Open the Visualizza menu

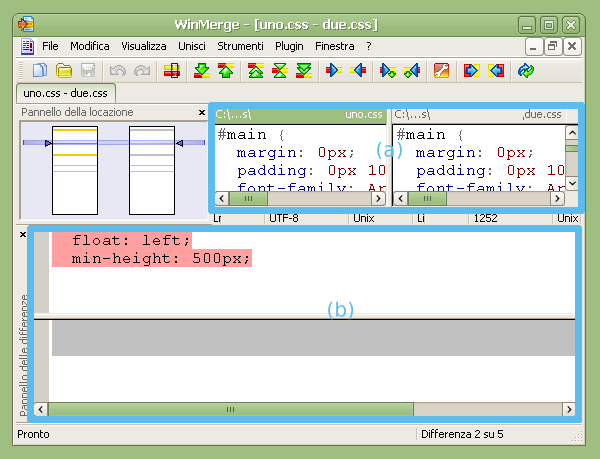click(144, 46)
